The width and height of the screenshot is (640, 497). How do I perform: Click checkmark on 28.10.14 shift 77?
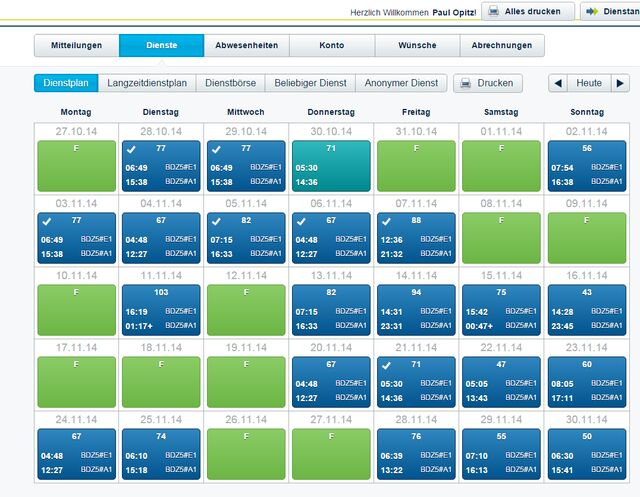[x=131, y=149]
